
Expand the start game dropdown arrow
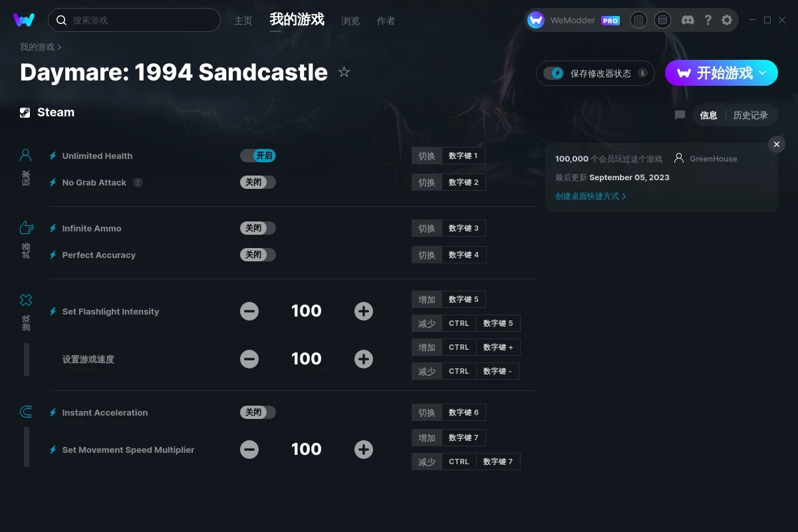coord(763,72)
